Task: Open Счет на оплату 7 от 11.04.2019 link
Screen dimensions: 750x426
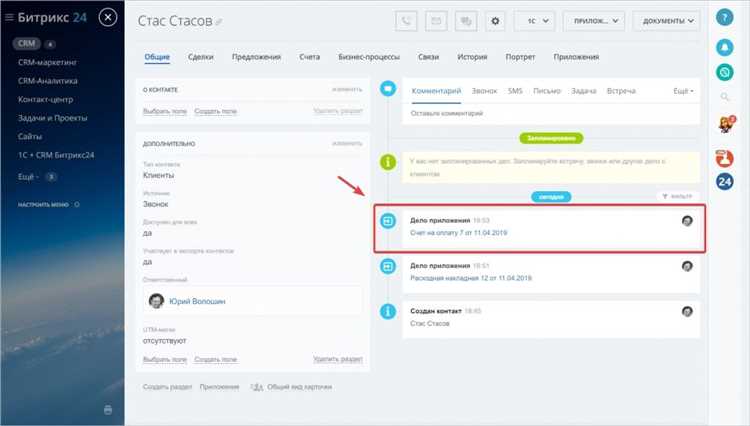Action: click(458, 233)
